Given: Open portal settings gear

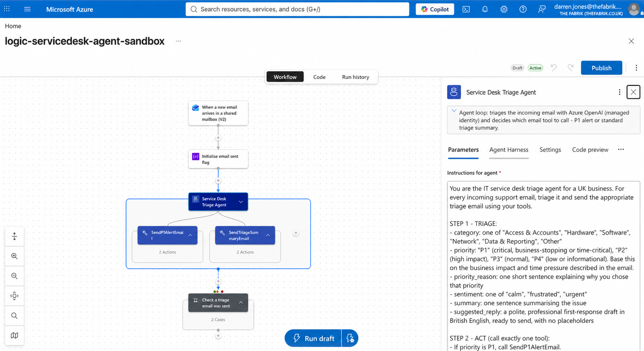Looking at the screenshot, I should [504, 9].
